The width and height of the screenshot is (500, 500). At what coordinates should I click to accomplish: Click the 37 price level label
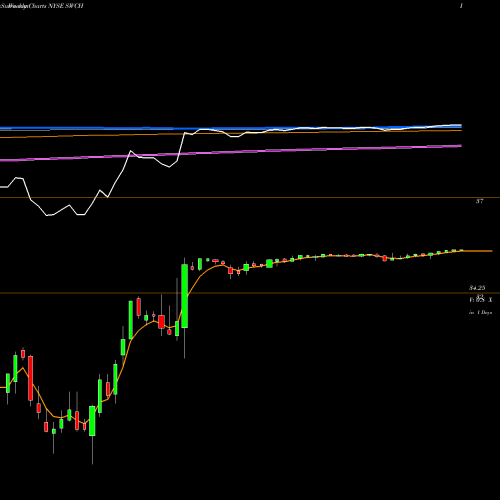479,201
